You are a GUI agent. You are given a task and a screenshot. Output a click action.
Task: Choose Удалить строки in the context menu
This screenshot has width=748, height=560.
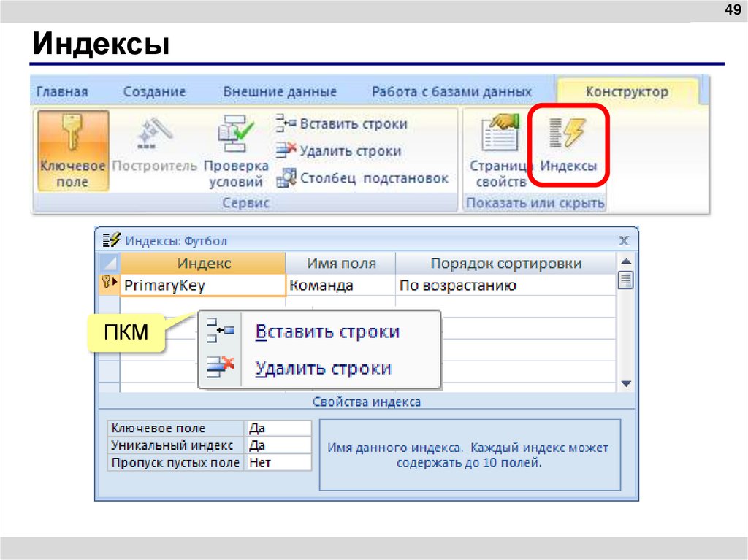click(327, 367)
